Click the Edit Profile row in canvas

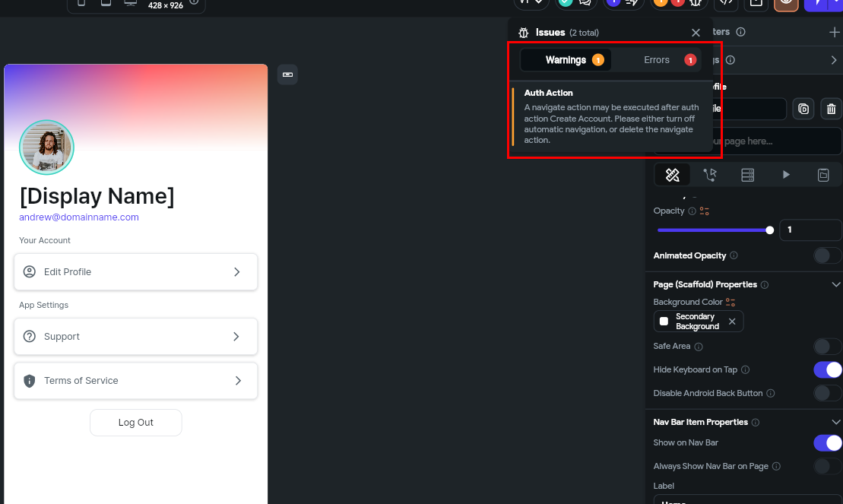(x=135, y=272)
